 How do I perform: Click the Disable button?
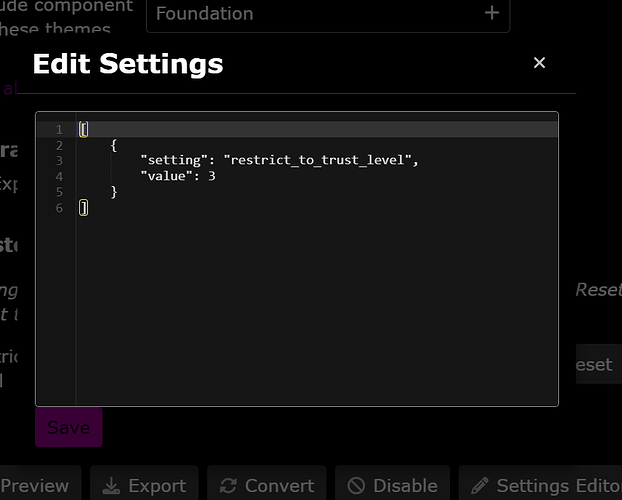tap(392, 485)
